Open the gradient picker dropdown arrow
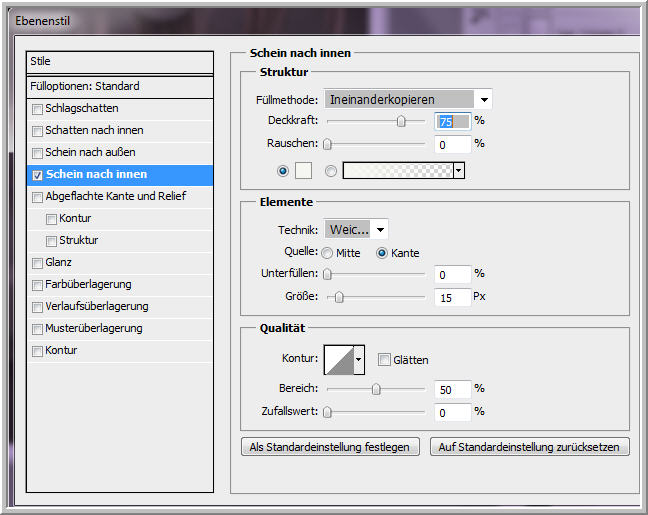The image size is (648, 515). (x=459, y=171)
